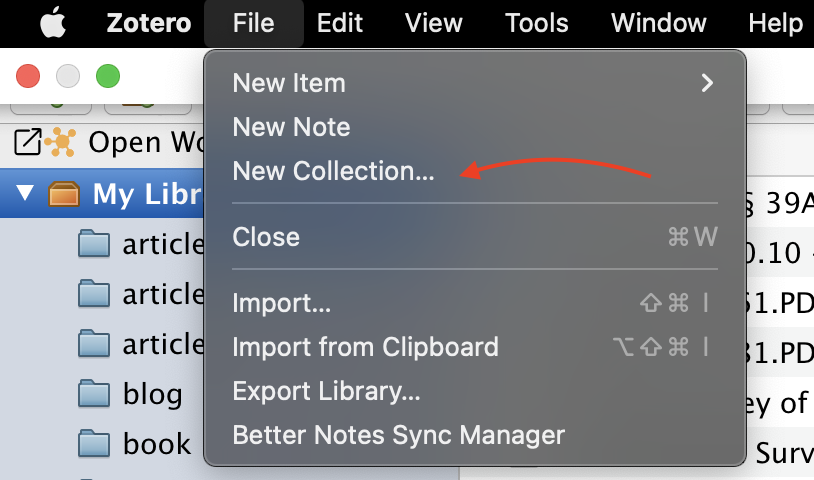814x480 pixels.
Task: Choose New Collection... from the menu
Action: click(x=333, y=171)
